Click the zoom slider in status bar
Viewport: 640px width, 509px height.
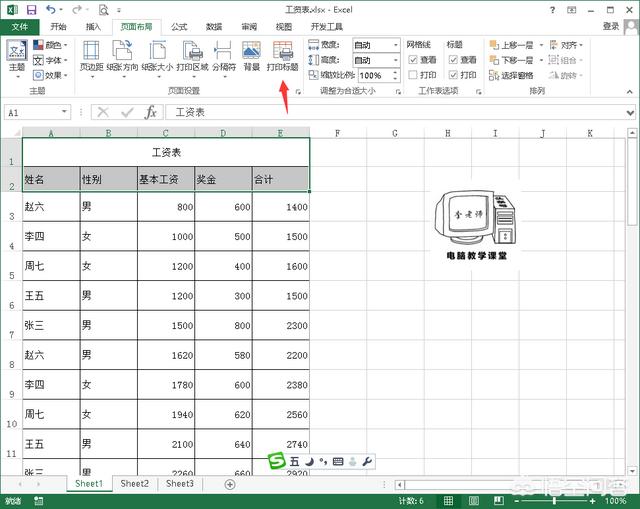tap(560, 500)
